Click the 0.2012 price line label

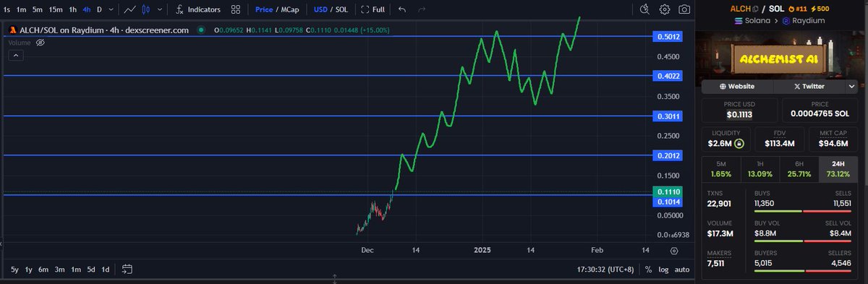pyautogui.click(x=667, y=155)
